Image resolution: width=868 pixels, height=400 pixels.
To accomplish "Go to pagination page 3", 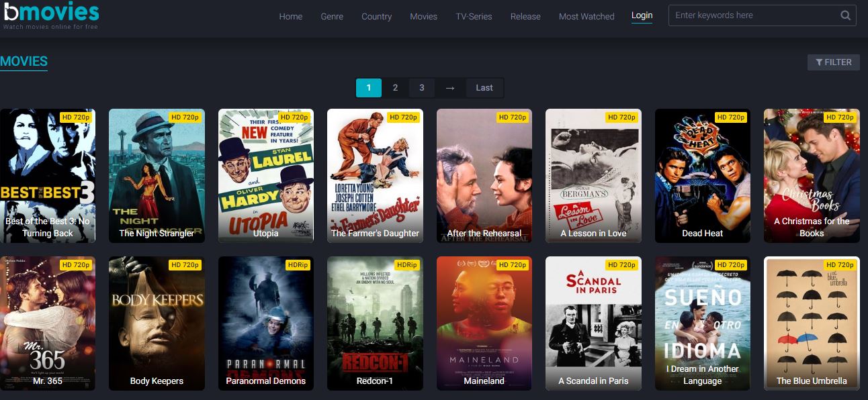I will [421, 88].
